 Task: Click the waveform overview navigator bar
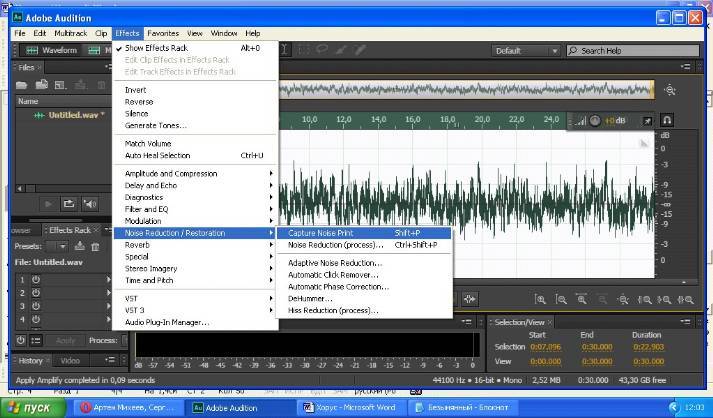click(x=466, y=90)
